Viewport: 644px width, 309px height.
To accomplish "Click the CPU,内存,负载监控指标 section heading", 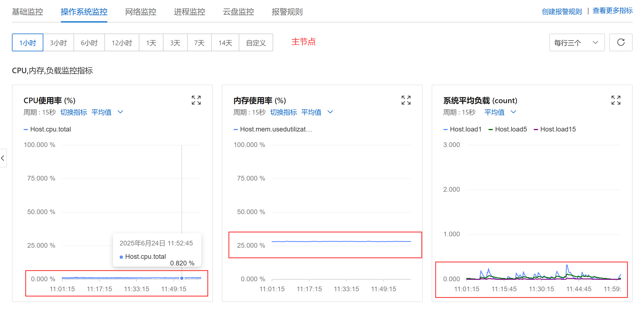I will click(52, 71).
